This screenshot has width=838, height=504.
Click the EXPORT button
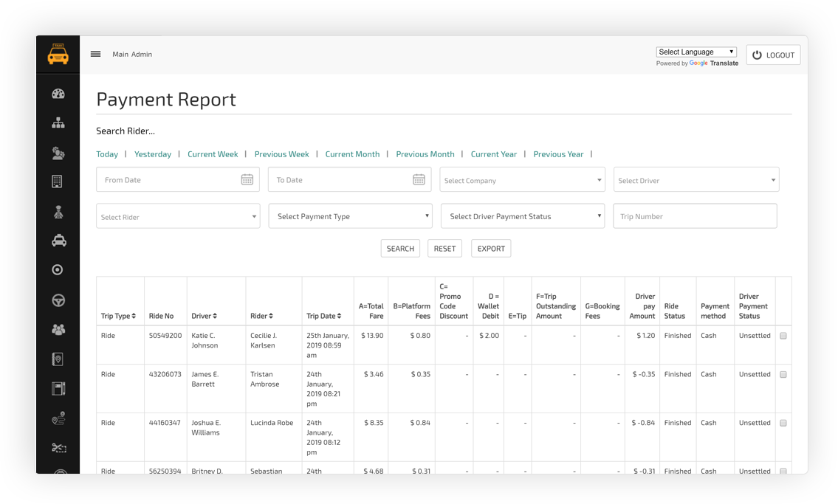[x=490, y=248]
